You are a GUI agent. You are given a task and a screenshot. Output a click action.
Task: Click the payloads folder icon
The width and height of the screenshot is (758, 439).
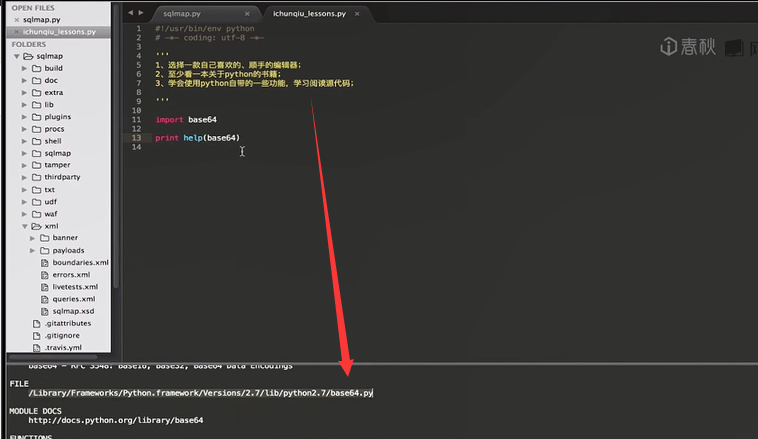[44, 250]
